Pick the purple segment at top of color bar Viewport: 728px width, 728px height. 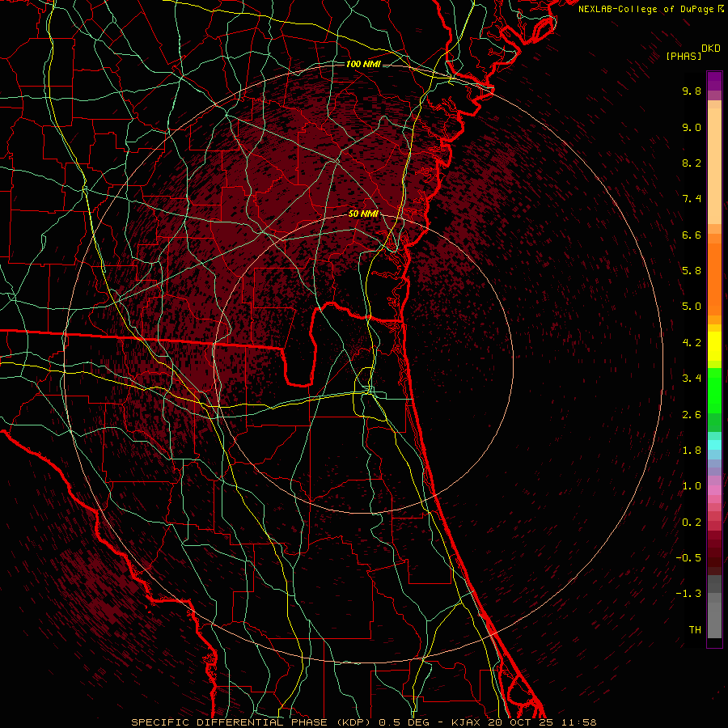tap(714, 81)
